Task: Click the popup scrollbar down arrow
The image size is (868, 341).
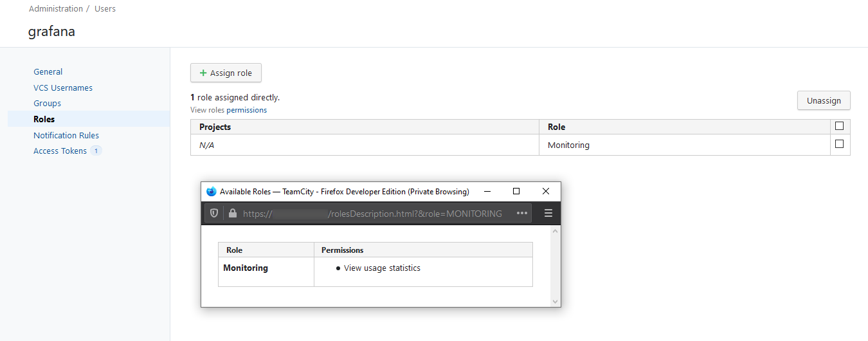Action: 556,301
